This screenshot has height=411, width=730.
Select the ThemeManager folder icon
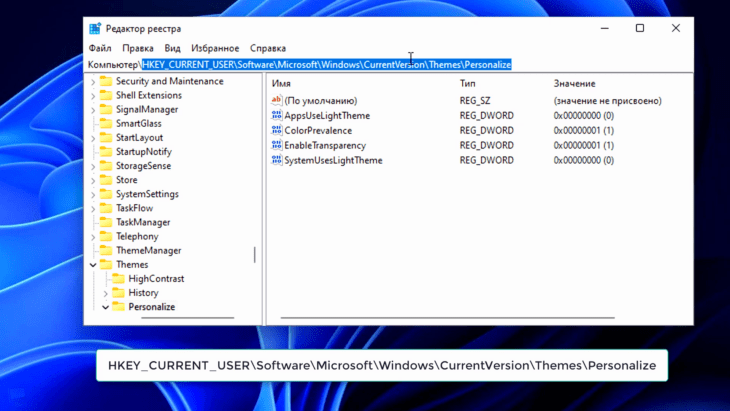[x=106, y=250]
